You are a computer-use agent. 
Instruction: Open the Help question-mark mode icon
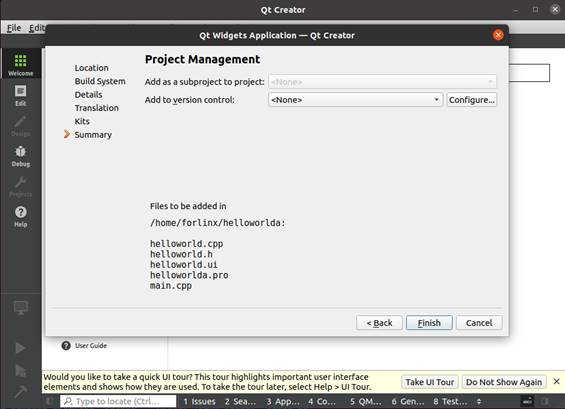pos(21,212)
